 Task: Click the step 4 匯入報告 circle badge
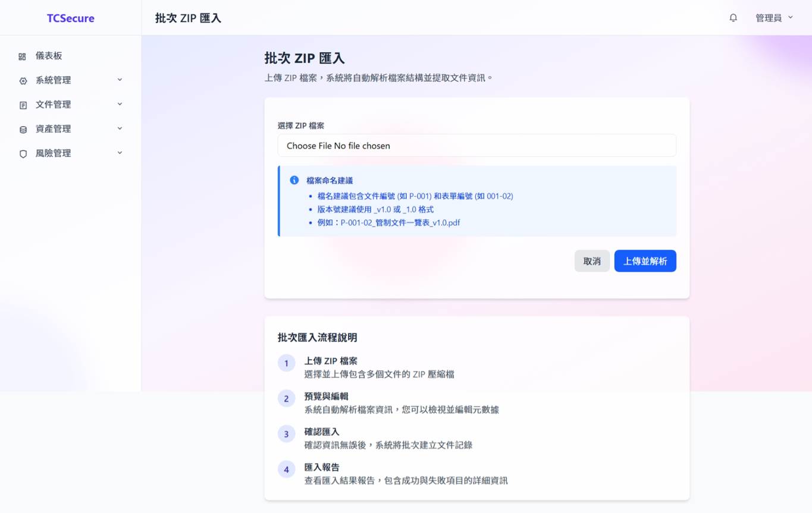pos(286,470)
